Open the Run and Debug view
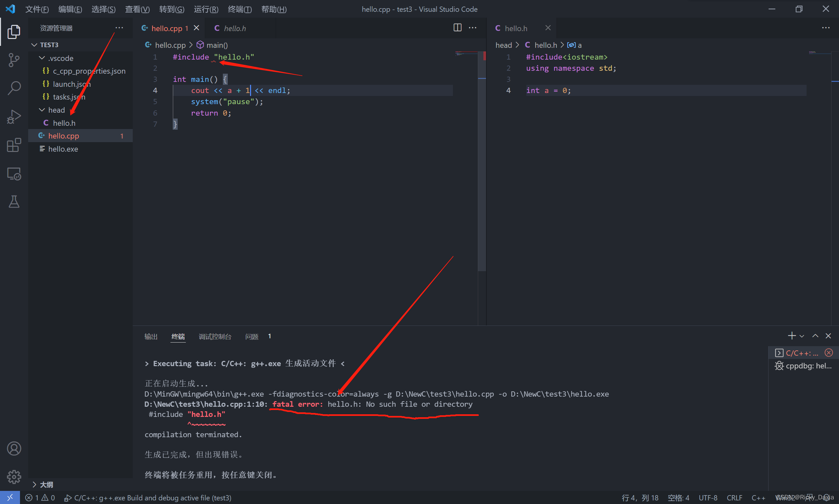The image size is (839, 504). [13, 117]
